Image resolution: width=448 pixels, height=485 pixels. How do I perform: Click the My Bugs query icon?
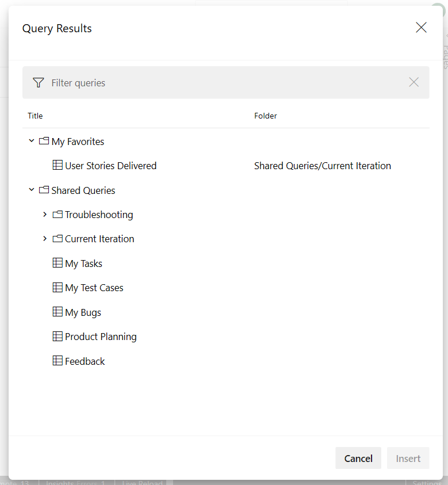pyautogui.click(x=58, y=312)
